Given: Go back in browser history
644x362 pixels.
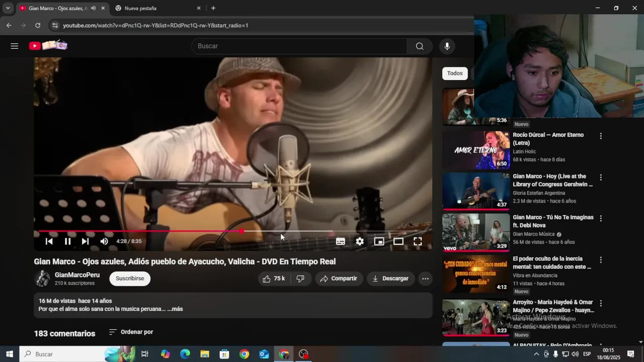Looking at the screenshot, I should point(9,25).
